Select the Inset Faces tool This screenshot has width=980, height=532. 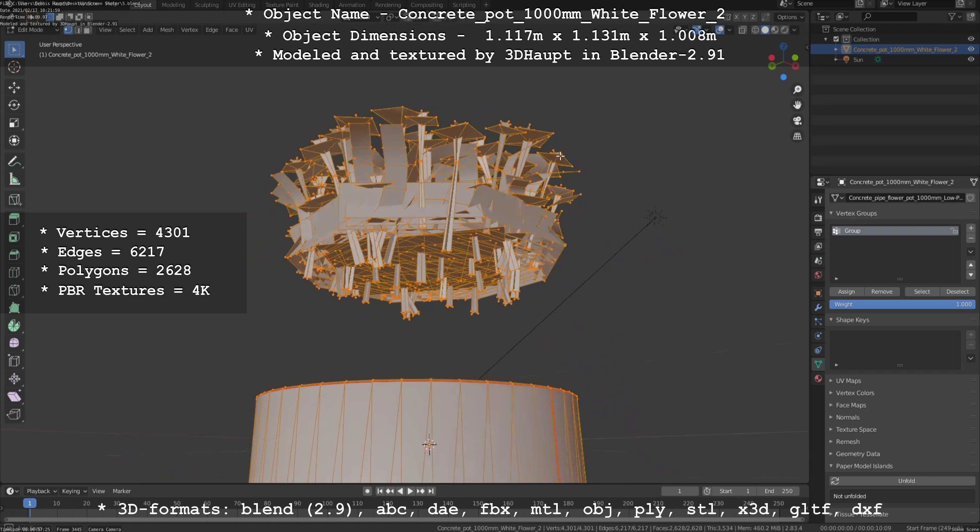pos(15,237)
